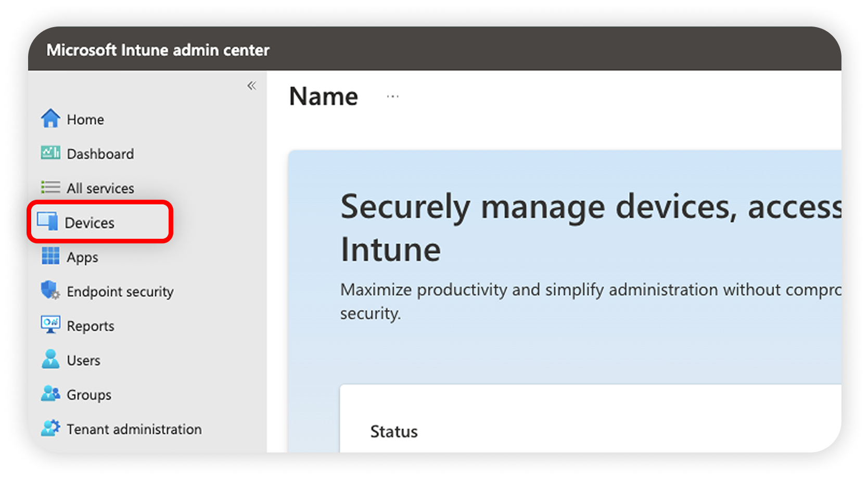This screenshot has height=479, width=868.
Task: Open the Devices menu item
Action: 90,223
